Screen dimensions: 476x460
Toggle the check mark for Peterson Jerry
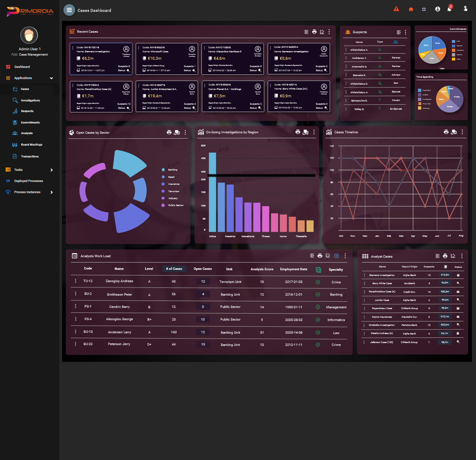pos(318,345)
